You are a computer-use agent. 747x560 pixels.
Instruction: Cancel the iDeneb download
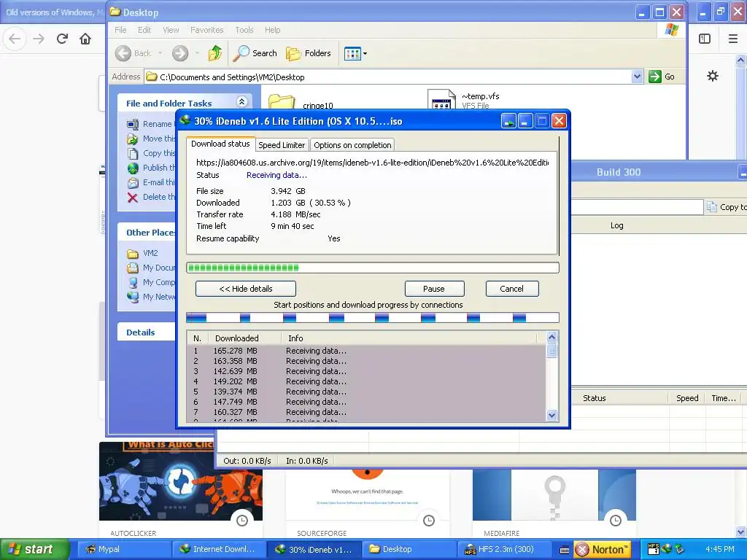(511, 289)
